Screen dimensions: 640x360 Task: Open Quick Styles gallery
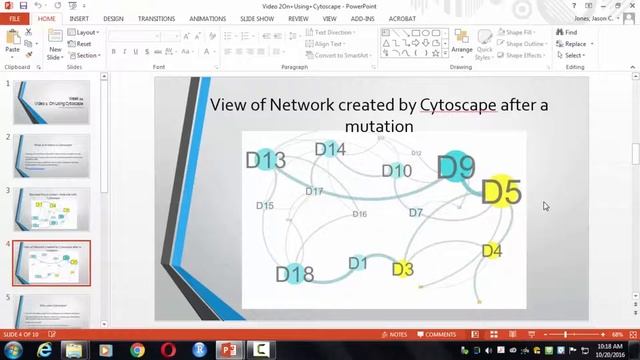(484, 45)
